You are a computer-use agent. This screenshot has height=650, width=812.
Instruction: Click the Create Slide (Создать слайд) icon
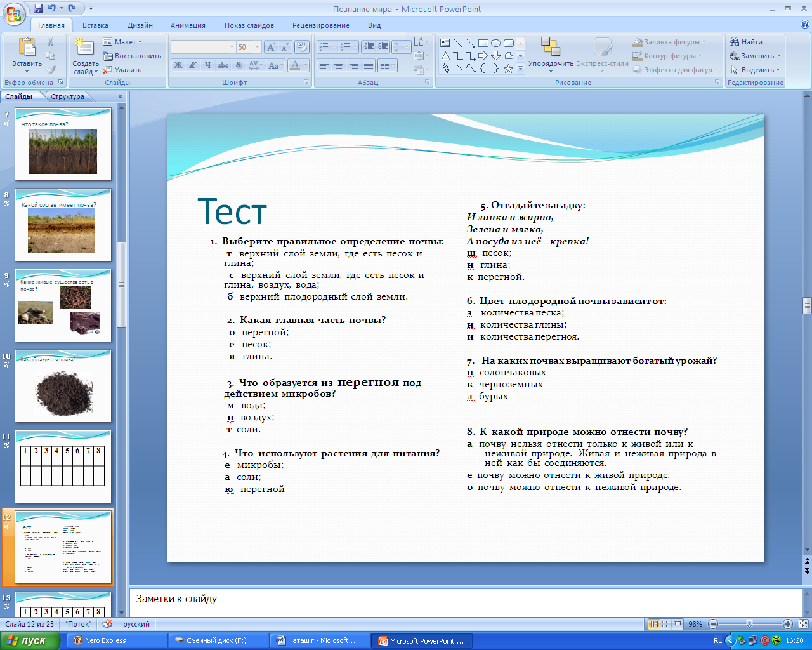(84, 48)
